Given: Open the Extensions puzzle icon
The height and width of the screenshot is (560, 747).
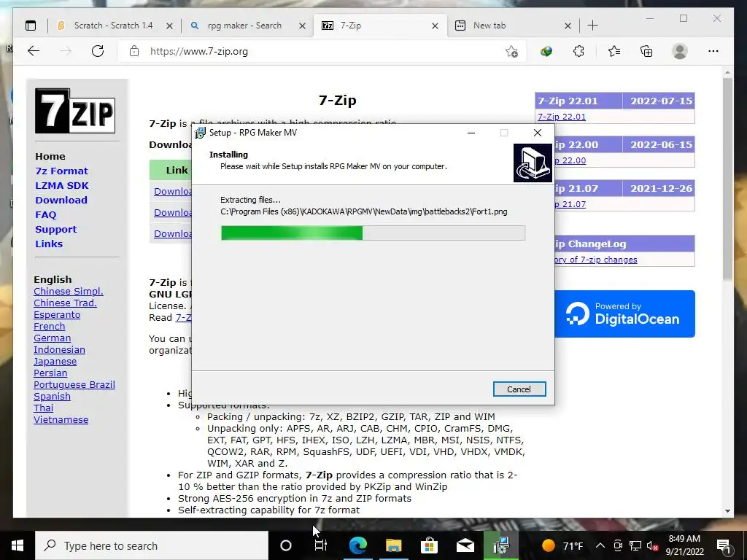Looking at the screenshot, I should (578, 52).
